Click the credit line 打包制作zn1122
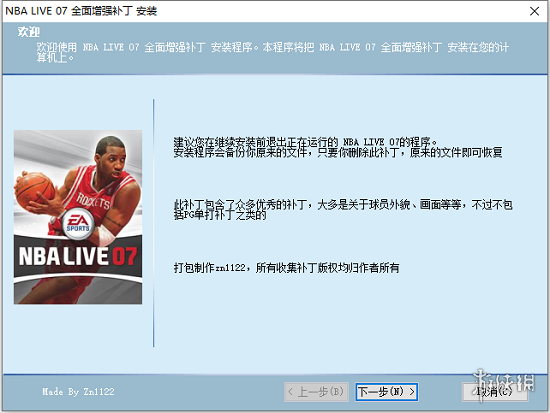The height and width of the screenshot is (413, 550). (286, 268)
